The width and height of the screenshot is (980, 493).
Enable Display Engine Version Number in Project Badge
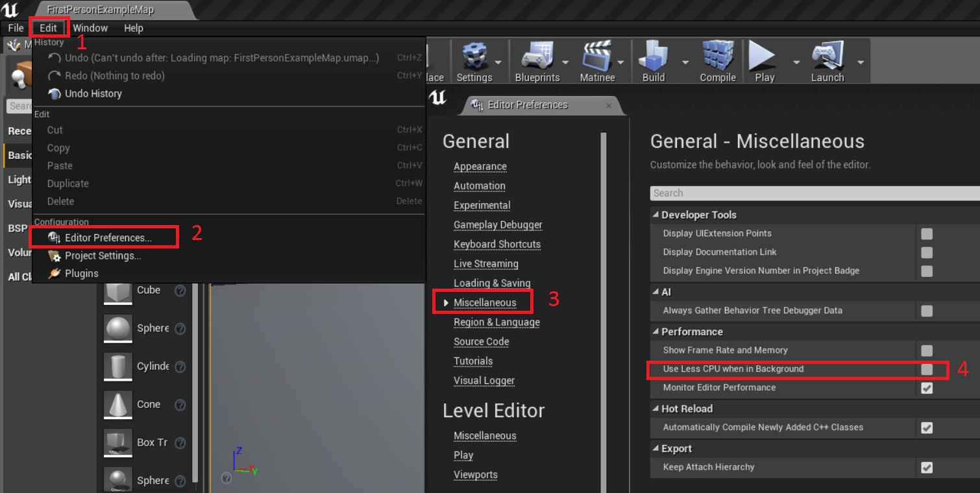(927, 271)
